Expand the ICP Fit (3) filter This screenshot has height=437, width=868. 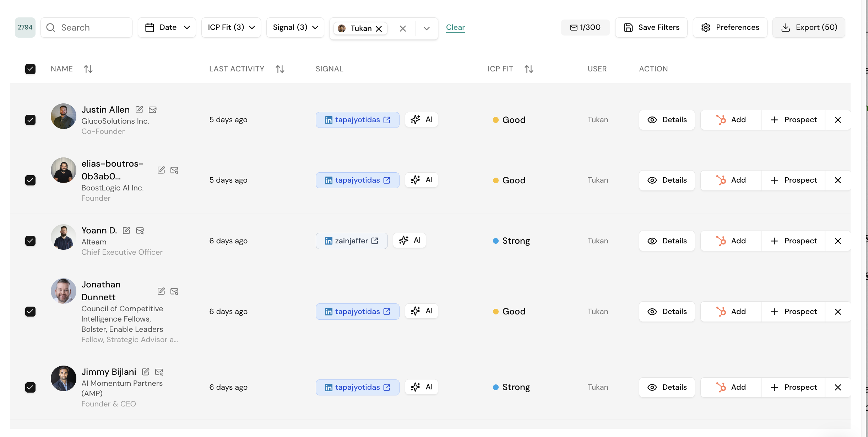pos(231,27)
